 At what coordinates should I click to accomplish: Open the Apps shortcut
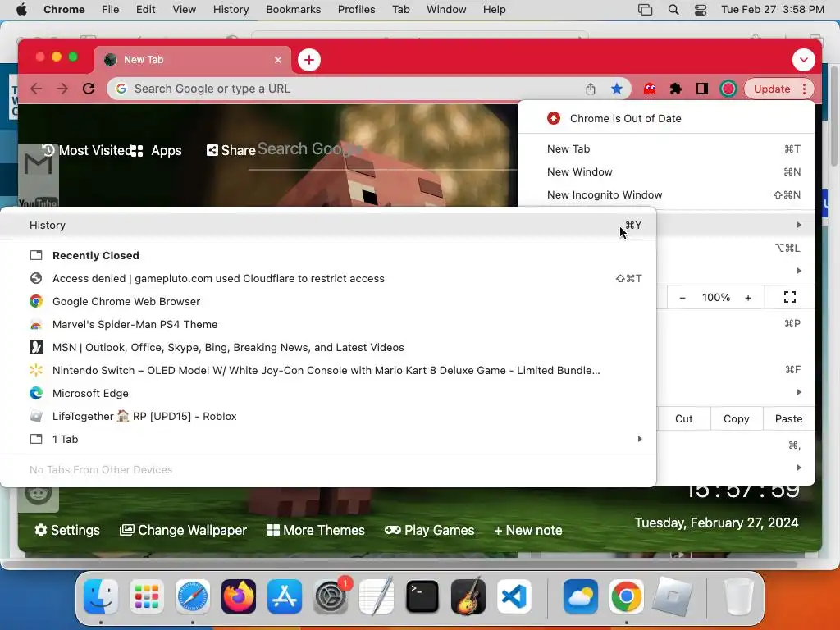coord(157,151)
